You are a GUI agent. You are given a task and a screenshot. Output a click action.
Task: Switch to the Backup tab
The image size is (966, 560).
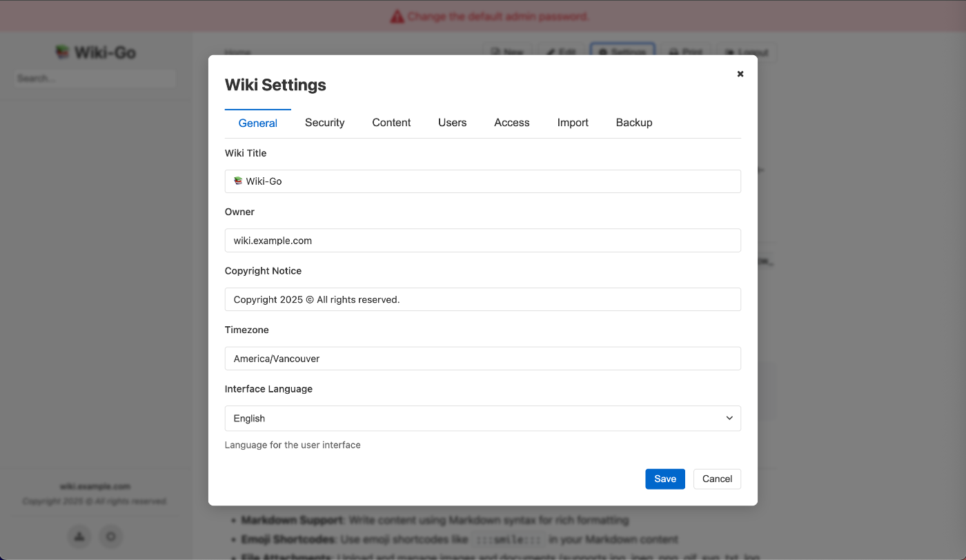[x=634, y=123]
